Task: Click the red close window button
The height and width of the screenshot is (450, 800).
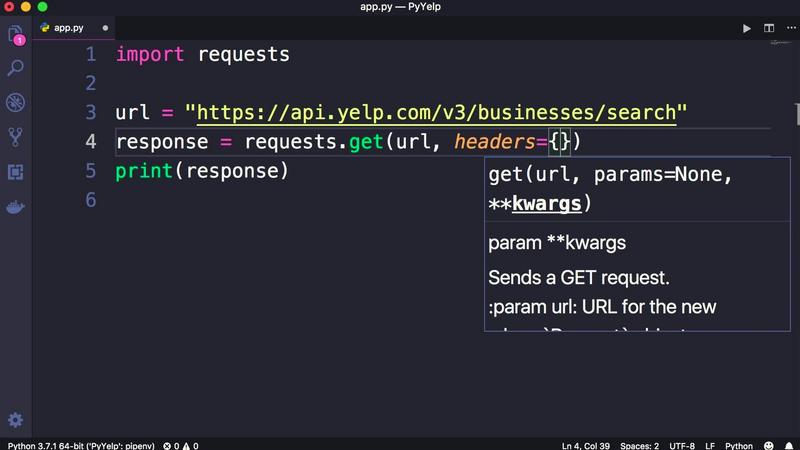Action: tap(9, 7)
